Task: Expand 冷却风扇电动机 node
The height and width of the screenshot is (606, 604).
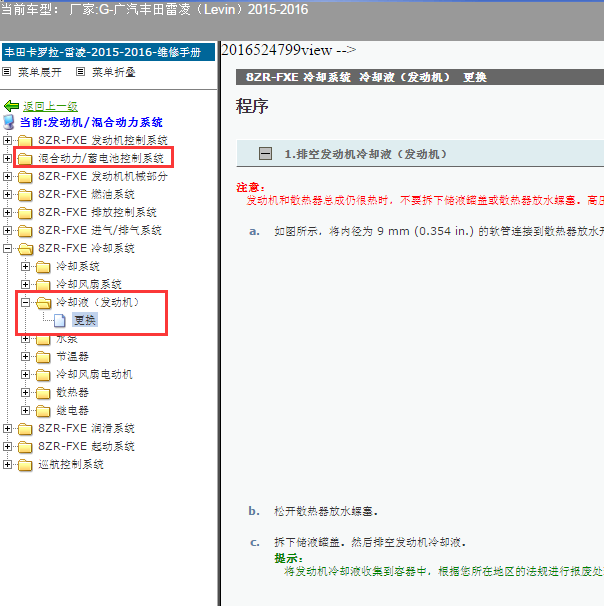Action: 26,374
